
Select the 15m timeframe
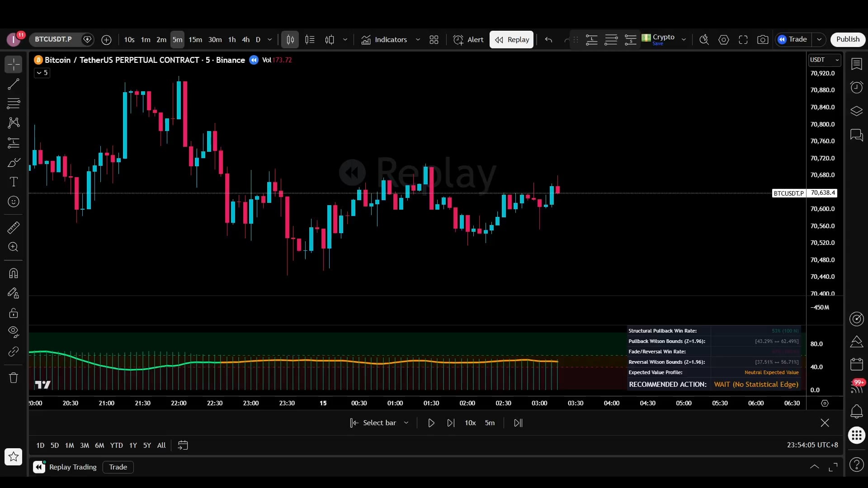(x=195, y=40)
